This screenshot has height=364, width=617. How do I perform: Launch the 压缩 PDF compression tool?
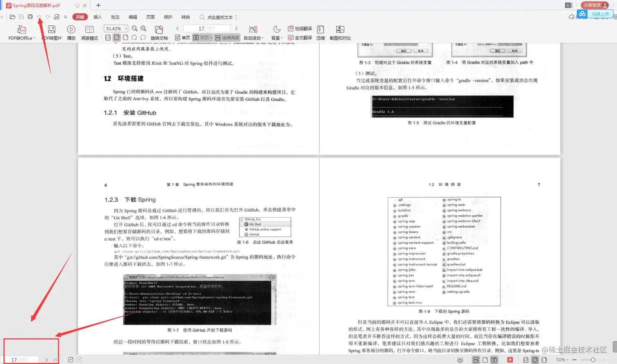pyautogui.click(x=320, y=33)
